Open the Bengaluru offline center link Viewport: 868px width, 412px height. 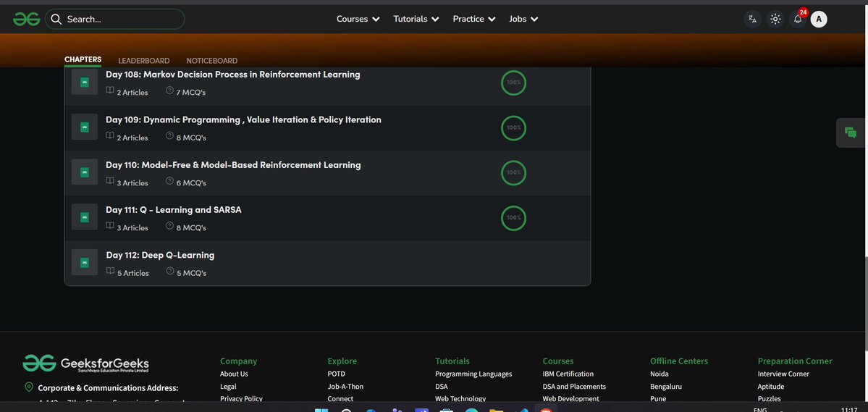tap(666, 387)
